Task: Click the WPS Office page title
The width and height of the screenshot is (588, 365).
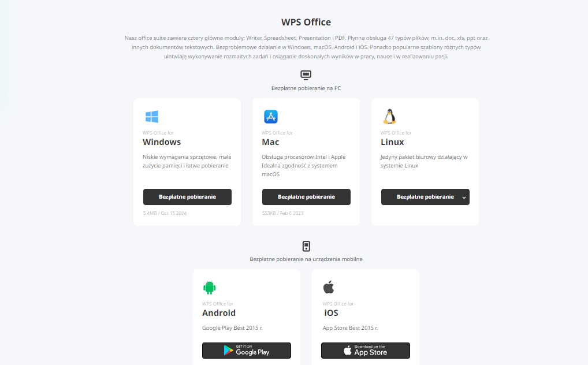Action: (306, 22)
